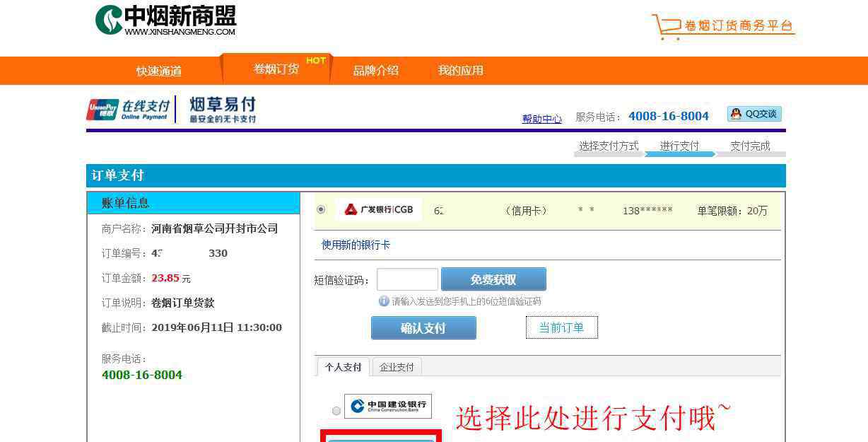This screenshot has width=868, height=442.
Task: Click the （信用卡） card type label
Action: tap(527, 211)
